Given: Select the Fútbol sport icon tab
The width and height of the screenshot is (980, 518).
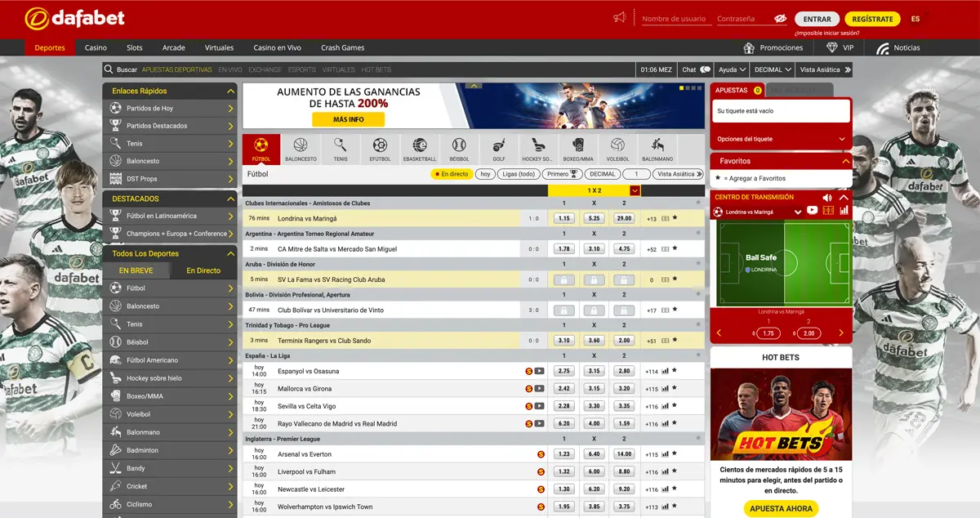Looking at the screenshot, I should pyautogui.click(x=261, y=149).
